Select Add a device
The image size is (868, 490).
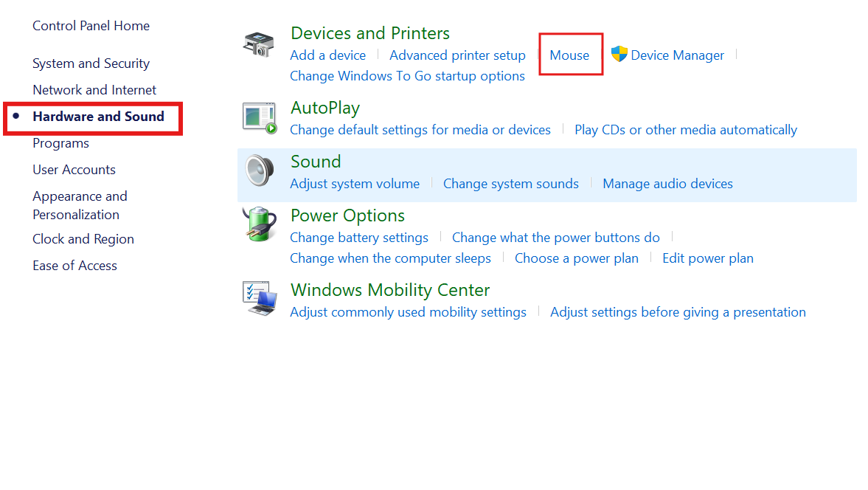[x=327, y=55]
